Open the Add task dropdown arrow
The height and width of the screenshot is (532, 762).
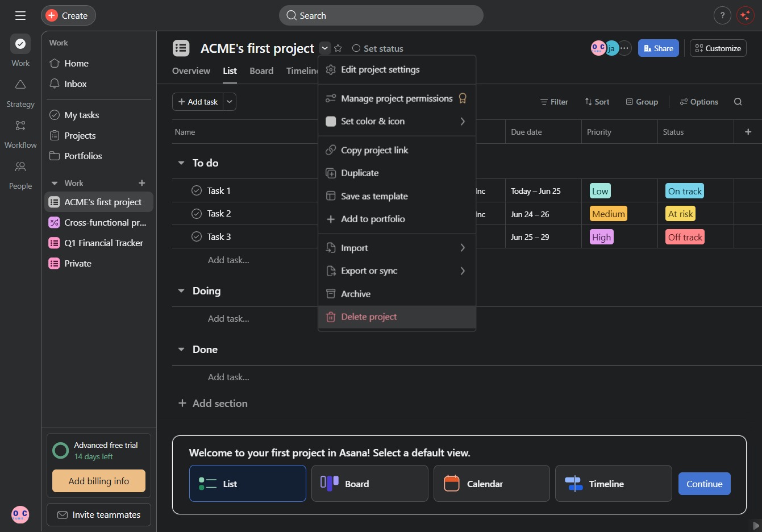[x=230, y=102]
